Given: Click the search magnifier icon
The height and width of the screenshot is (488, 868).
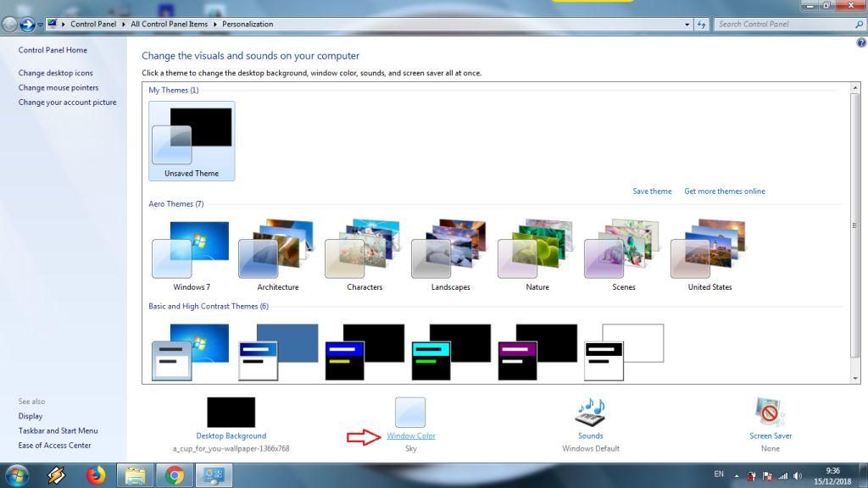Looking at the screenshot, I should [859, 25].
